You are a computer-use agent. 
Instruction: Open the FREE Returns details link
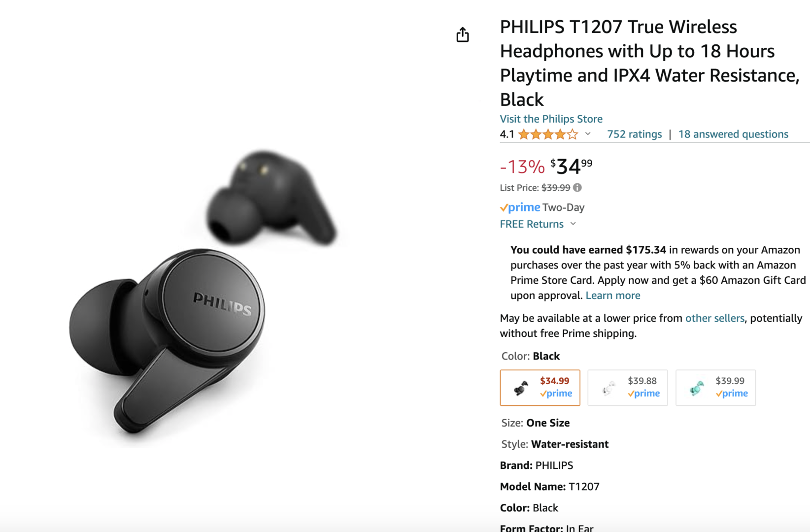[532, 224]
